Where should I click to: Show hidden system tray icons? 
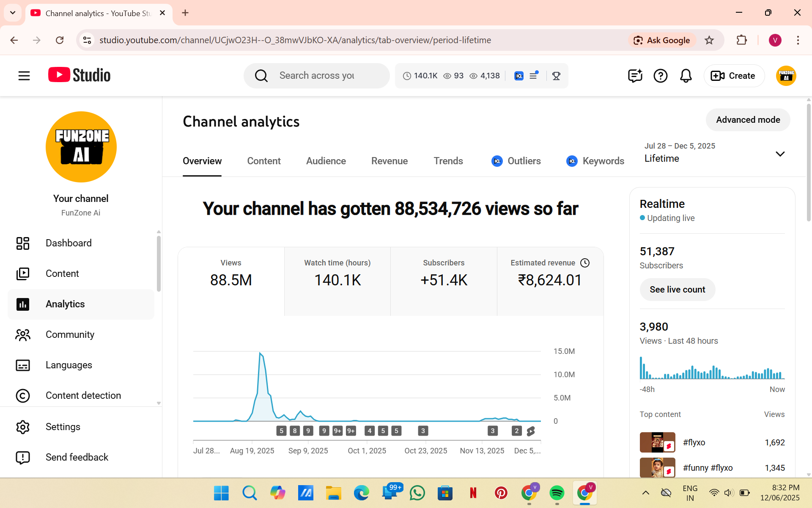[645, 493]
